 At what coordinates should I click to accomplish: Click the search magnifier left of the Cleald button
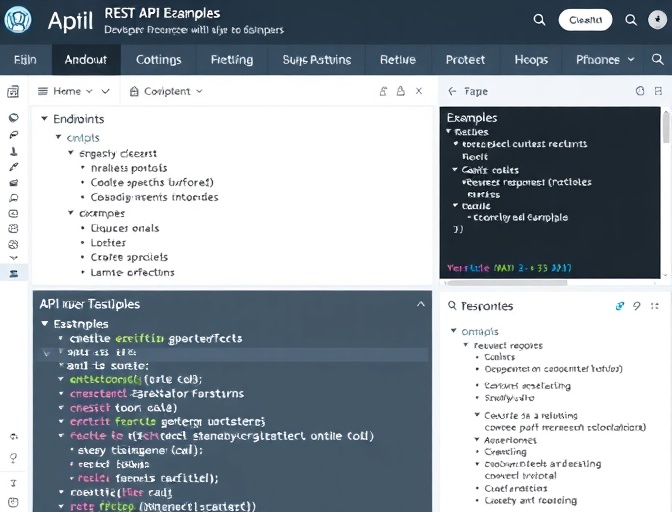click(x=539, y=19)
